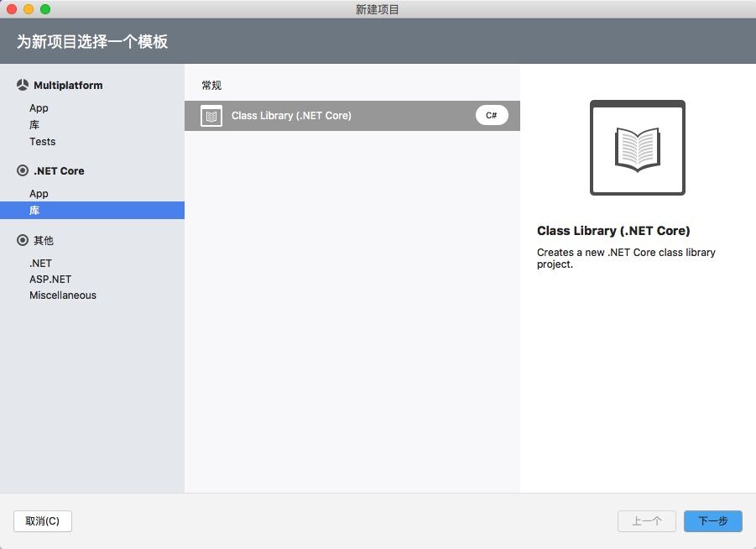Click the 其他 section heading
This screenshot has height=549, width=756.
tap(44, 240)
